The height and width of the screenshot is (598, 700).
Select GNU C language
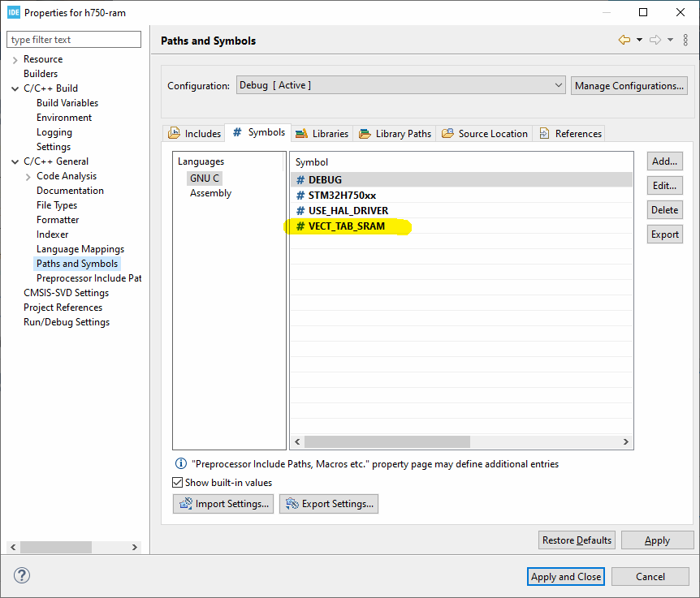(205, 178)
